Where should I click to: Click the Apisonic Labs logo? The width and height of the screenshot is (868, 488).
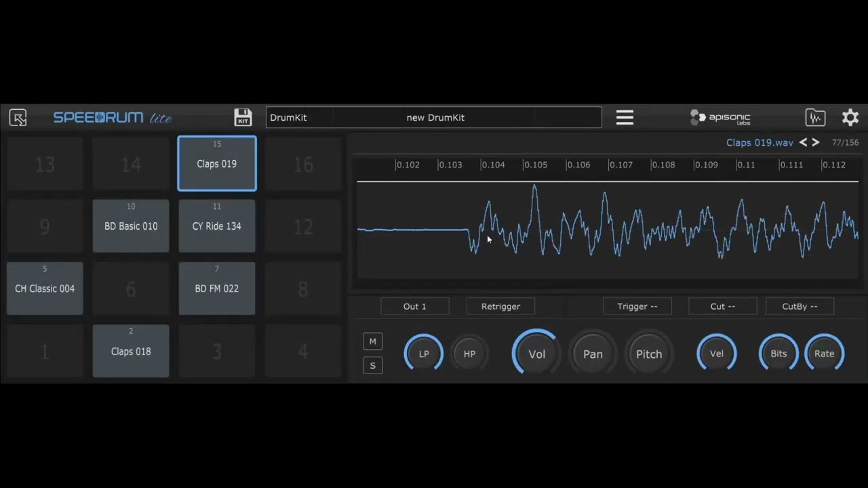tap(720, 117)
